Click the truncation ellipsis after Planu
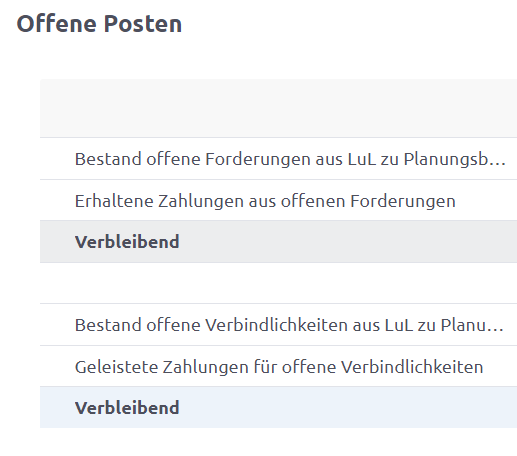Viewport: 517px width, 456px height. pos(497,329)
